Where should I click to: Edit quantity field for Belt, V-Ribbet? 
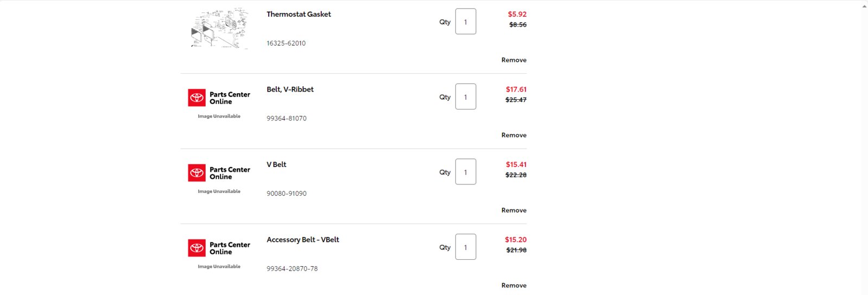tap(466, 97)
